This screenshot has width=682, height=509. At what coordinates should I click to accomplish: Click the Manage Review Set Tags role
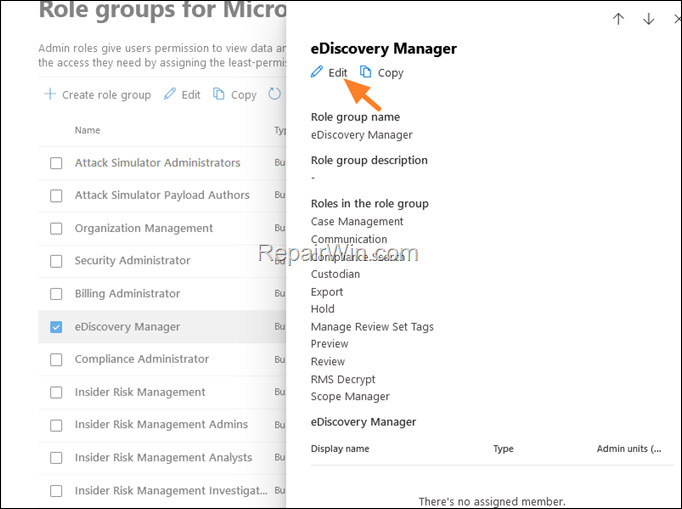point(372,327)
